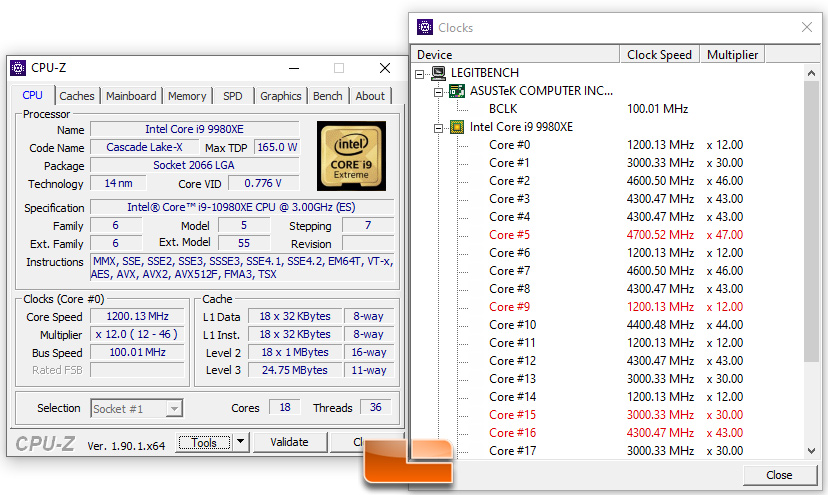
Task: Collapse the LEGITBENCH tree node
Action: click(420, 74)
